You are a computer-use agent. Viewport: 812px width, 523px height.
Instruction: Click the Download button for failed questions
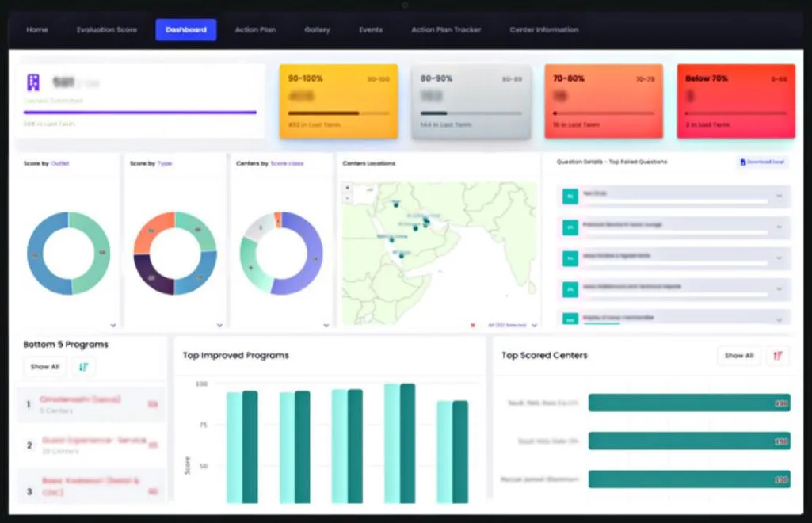click(762, 162)
